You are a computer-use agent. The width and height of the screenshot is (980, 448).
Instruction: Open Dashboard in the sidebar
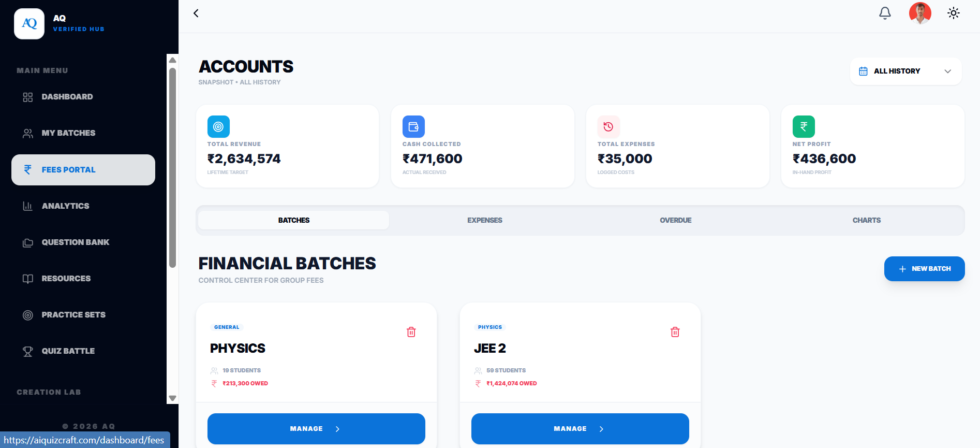tap(83, 97)
